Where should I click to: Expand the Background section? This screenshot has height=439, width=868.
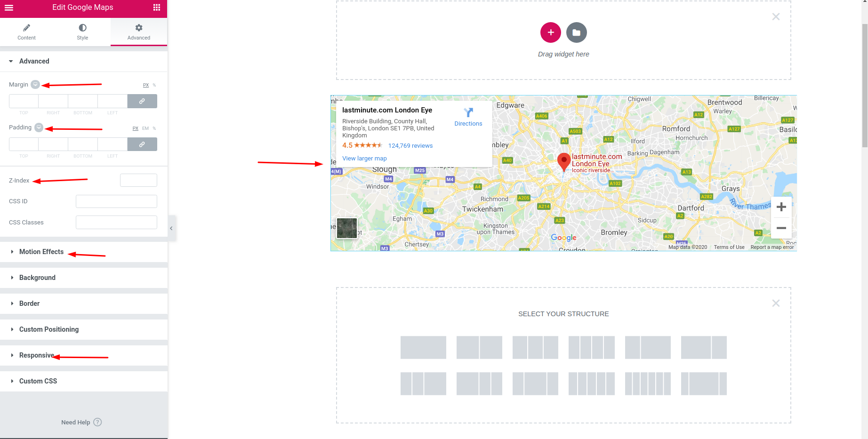click(x=84, y=278)
